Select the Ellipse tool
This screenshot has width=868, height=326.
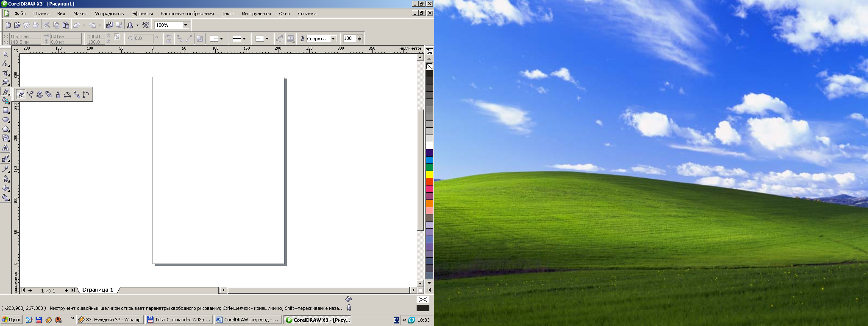(6, 119)
